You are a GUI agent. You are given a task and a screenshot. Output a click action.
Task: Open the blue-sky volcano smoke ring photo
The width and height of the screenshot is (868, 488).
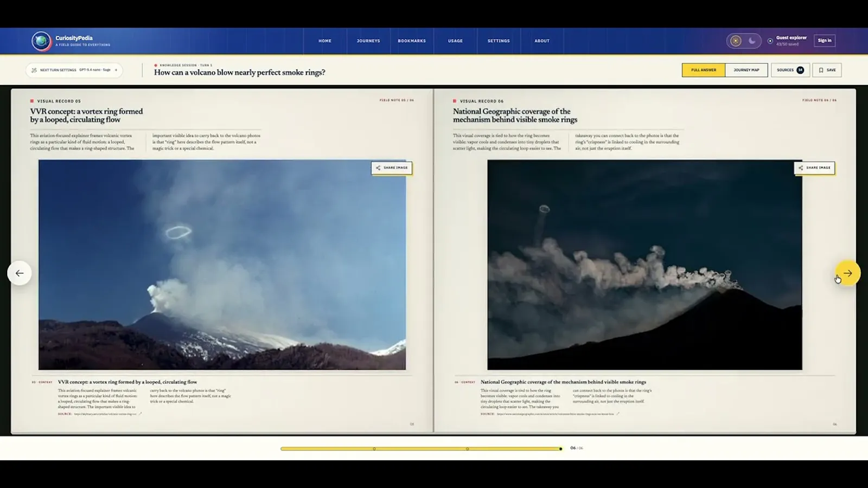pyautogui.click(x=222, y=265)
